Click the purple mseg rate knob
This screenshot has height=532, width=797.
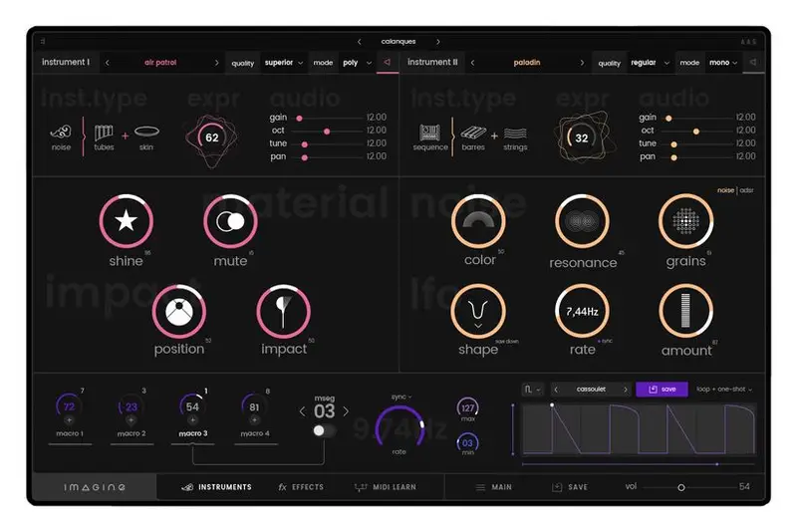(399, 426)
